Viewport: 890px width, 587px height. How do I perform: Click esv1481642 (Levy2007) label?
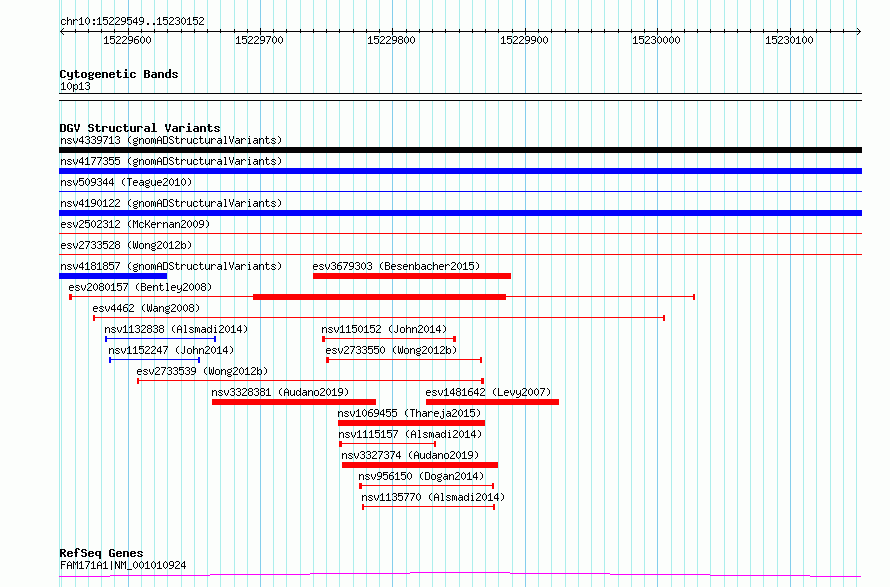[x=488, y=392]
